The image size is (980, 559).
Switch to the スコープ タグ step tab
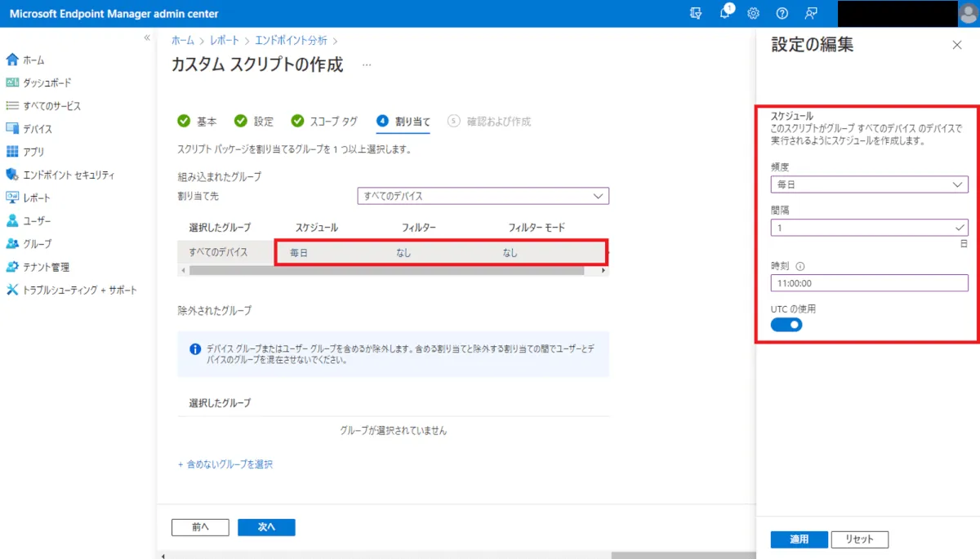324,122
